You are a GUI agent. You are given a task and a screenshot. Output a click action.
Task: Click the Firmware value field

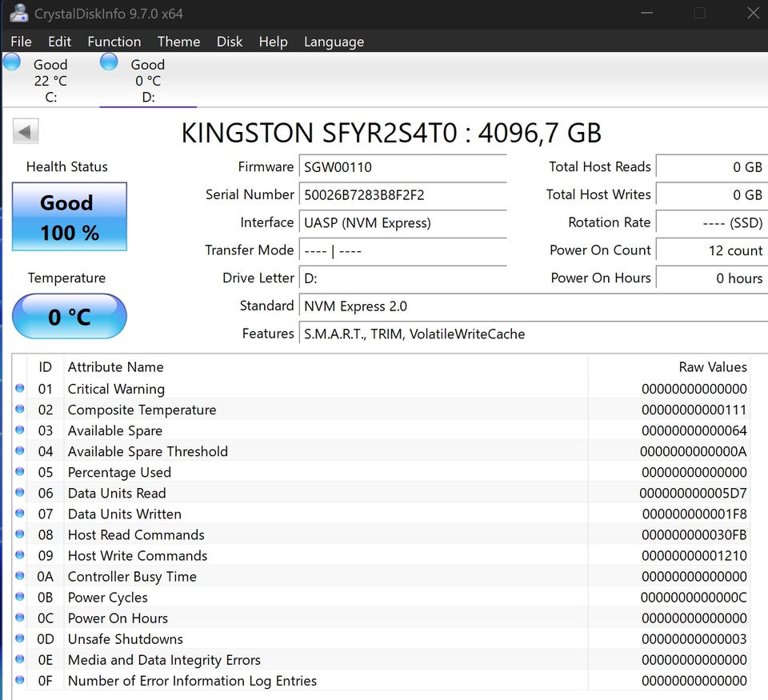(402, 167)
